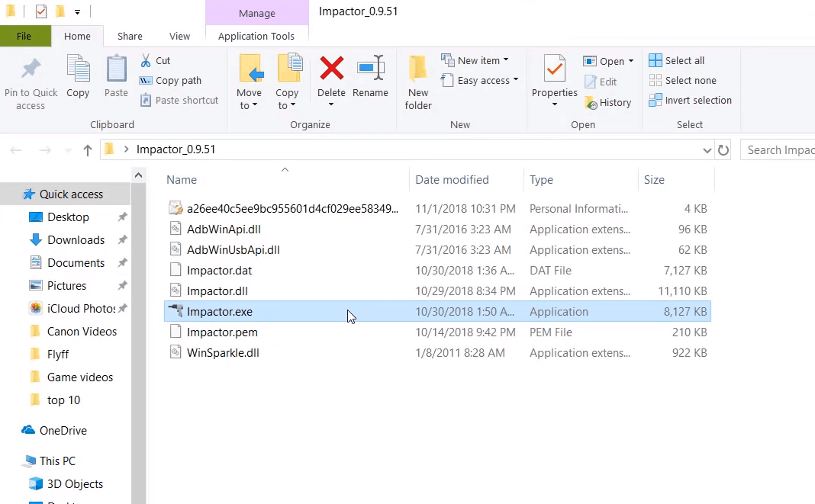Click the Up arrow navigation icon
The height and width of the screenshot is (504, 815).
click(88, 150)
